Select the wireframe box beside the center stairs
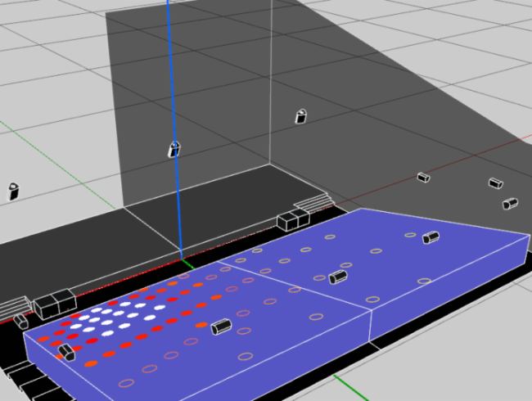532x401 pixels. 290,220
